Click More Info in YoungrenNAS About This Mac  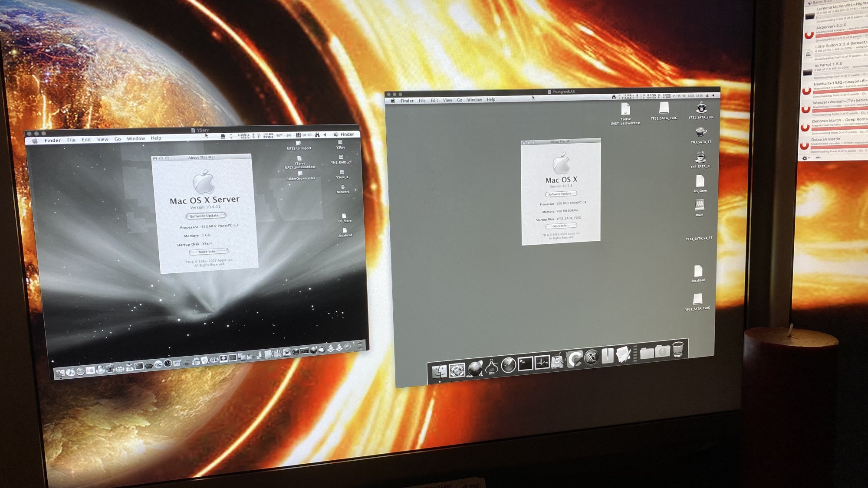[x=561, y=226]
